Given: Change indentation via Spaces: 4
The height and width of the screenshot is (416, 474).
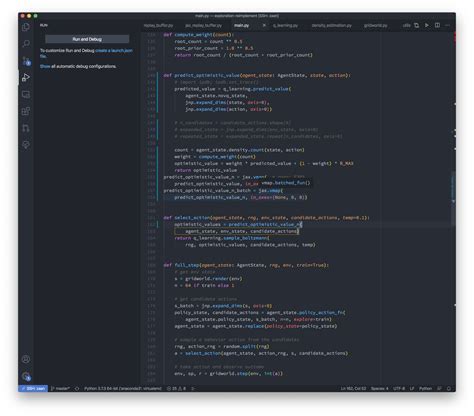Looking at the screenshot, I should pos(379,389).
